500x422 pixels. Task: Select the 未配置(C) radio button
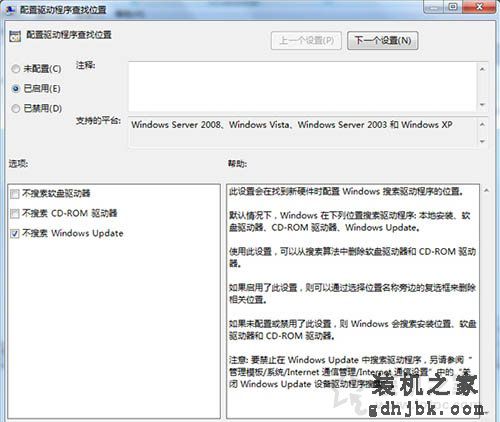point(16,69)
